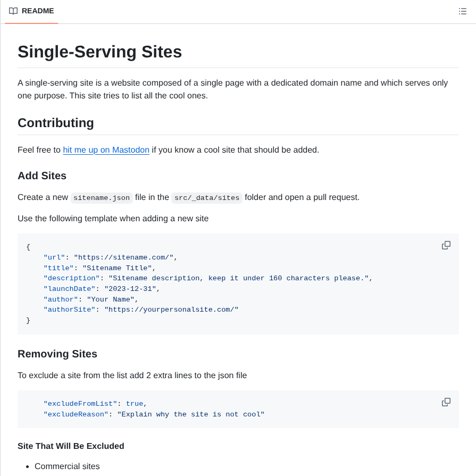Select the src/_data/sites folder path text
476x476 pixels.
[206, 198]
